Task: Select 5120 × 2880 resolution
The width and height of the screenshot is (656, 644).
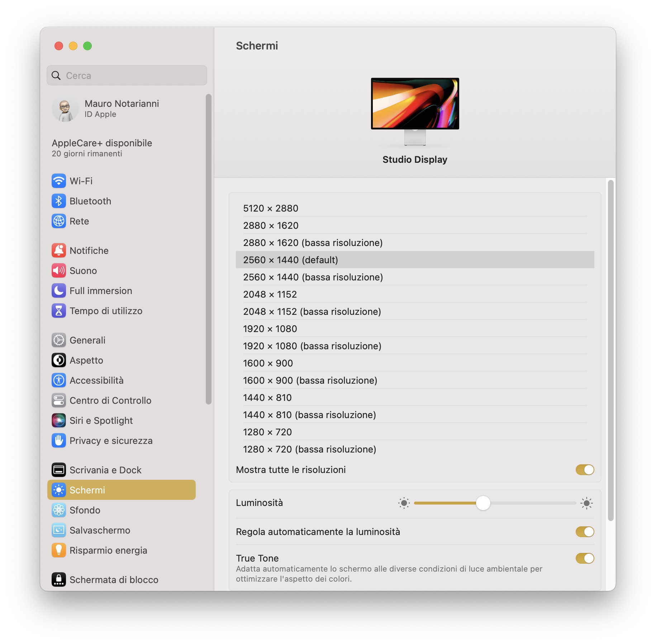Action: tap(415, 208)
